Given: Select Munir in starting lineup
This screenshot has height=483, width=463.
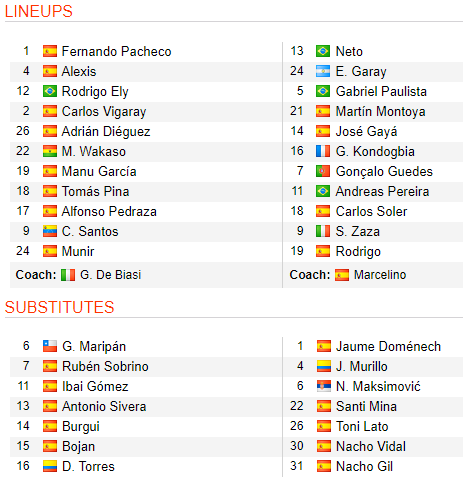Looking at the screenshot, I should point(78,251).
